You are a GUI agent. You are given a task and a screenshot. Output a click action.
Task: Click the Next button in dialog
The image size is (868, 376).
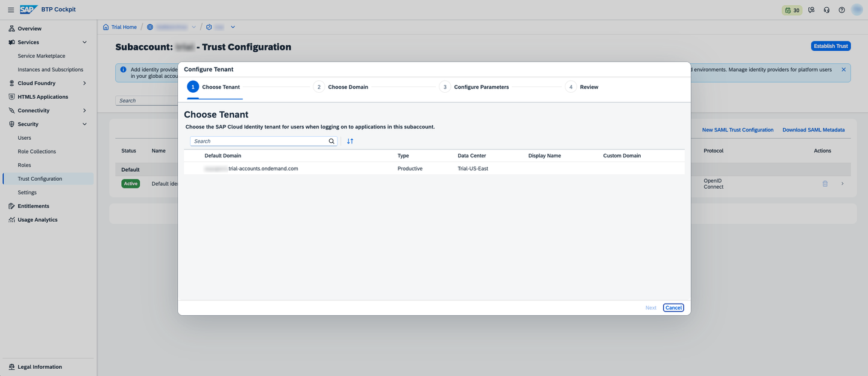(x=651, y=308)
